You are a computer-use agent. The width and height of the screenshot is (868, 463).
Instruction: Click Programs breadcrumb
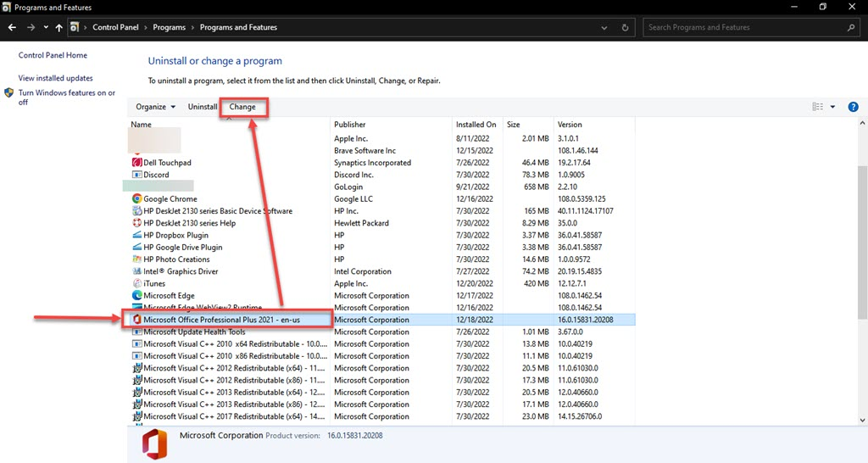[169, 27]
